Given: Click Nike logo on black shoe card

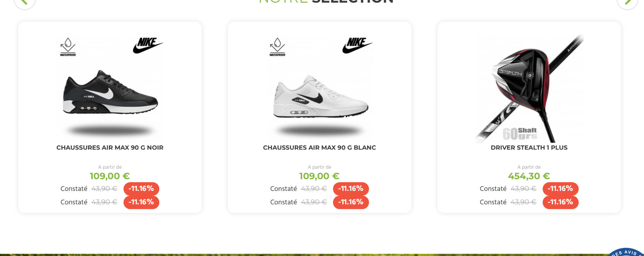Looking at the screenshot, I should pos(148,45).
